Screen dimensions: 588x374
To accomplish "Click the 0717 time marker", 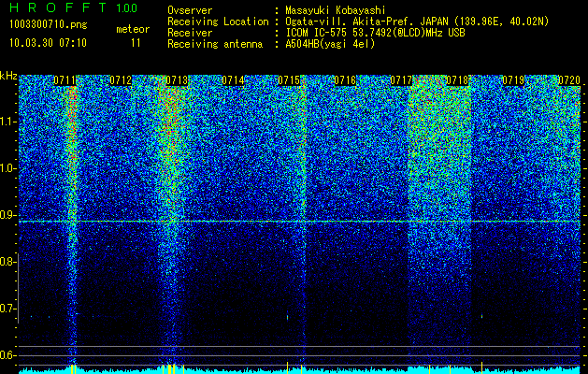I will click(401, 80).
